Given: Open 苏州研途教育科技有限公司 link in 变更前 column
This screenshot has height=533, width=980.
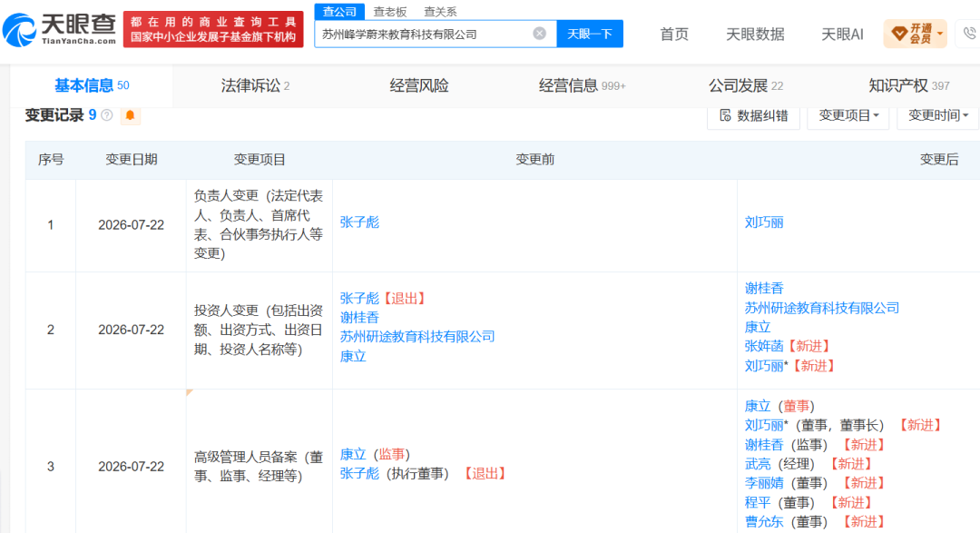Looking at the screenshot, I should (x=416, y=337).
